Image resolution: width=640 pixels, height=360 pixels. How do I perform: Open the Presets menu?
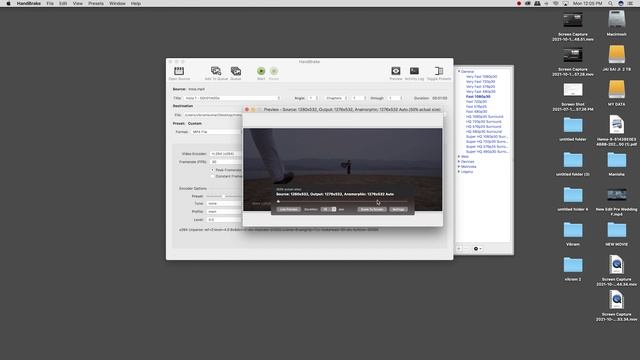coord(96,3)
